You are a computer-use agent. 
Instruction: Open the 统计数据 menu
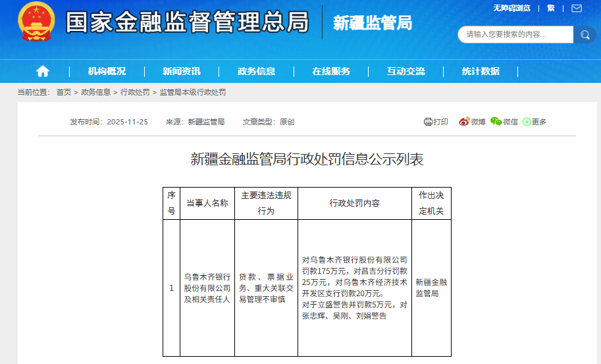click(481, 71)
